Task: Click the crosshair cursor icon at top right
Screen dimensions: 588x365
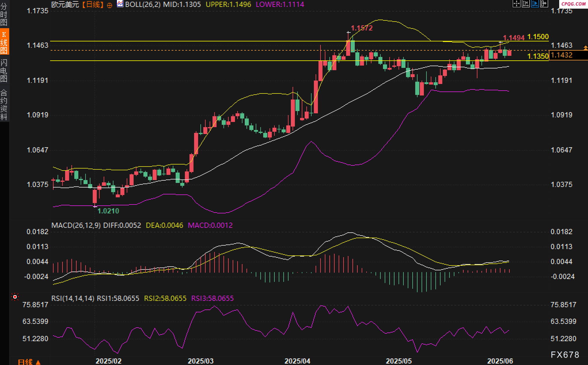Action: [x=516, y=4]
